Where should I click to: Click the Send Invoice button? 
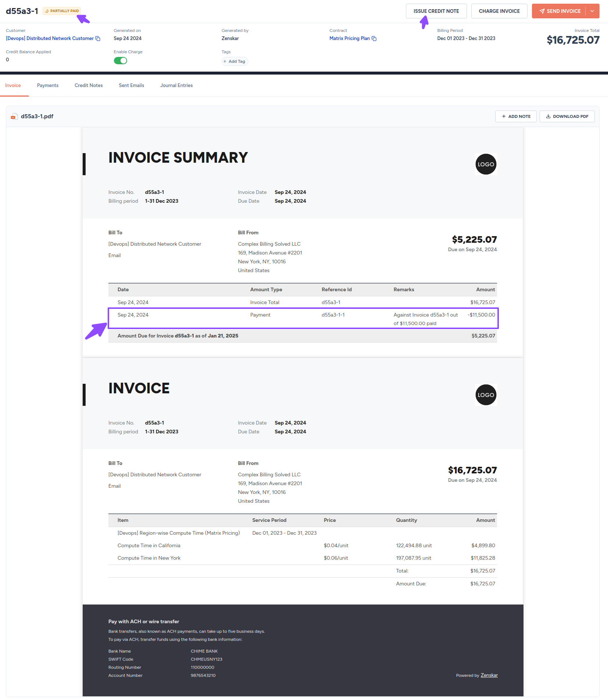[559, 11]
